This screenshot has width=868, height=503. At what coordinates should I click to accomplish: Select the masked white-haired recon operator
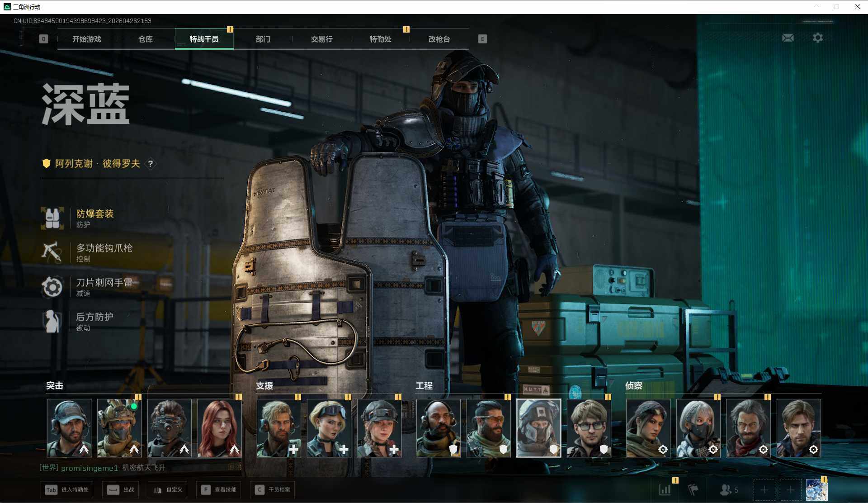(x=698, y=428)
